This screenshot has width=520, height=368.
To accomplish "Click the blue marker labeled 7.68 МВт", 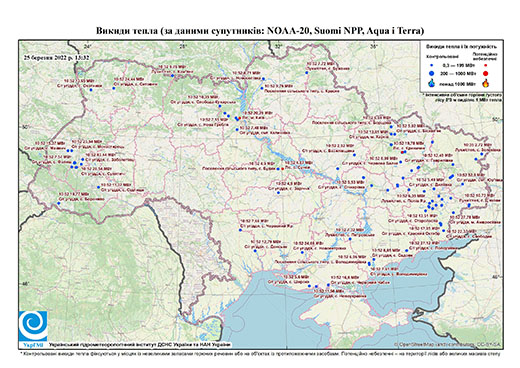I will (x=240, y=230).
